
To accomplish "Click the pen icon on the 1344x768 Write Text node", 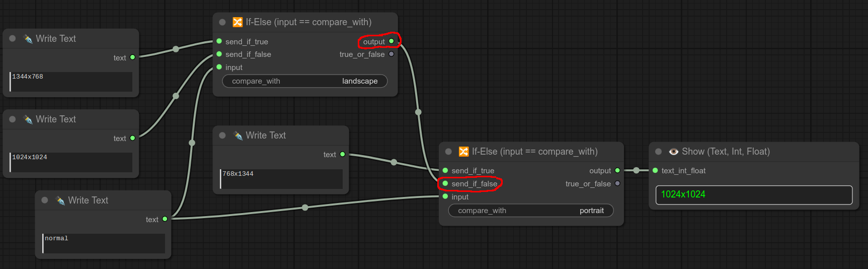I will click(28, 39).
